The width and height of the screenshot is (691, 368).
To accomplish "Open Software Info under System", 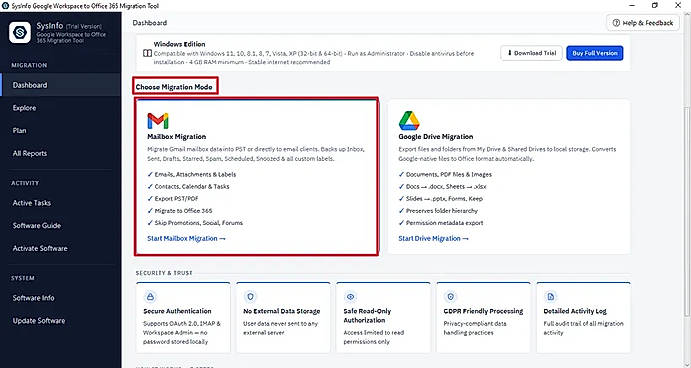I will (x=60, y=298).
